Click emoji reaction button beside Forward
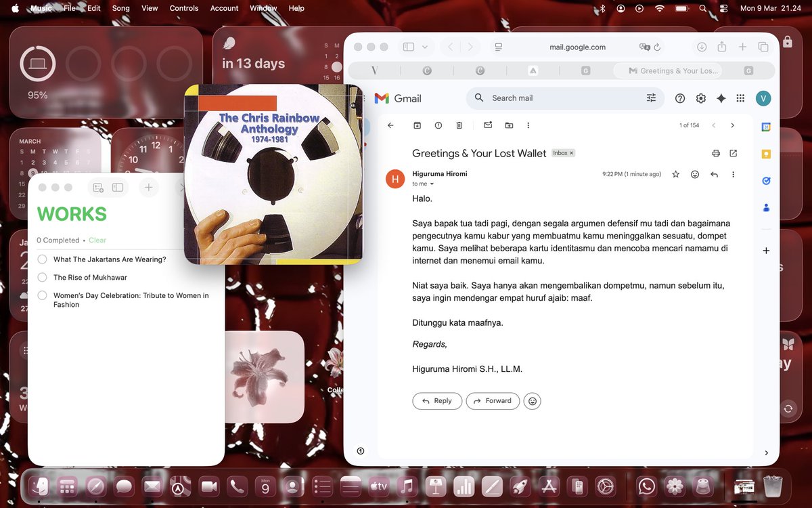 (533, 401)
